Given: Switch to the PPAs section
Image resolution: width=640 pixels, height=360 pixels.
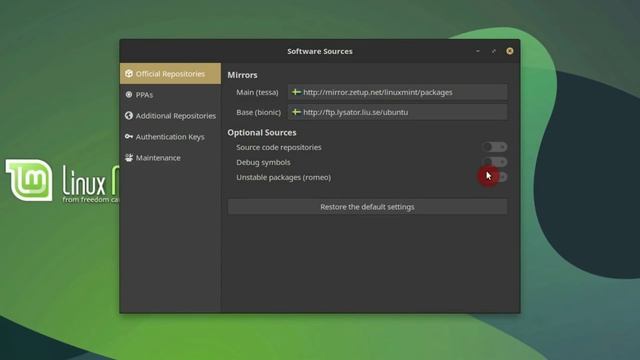Looking at the screenshot, I should 170,95.
